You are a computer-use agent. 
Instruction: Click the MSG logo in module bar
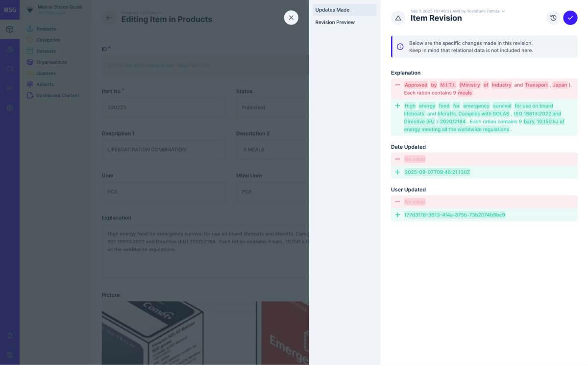tap(10, 10)
